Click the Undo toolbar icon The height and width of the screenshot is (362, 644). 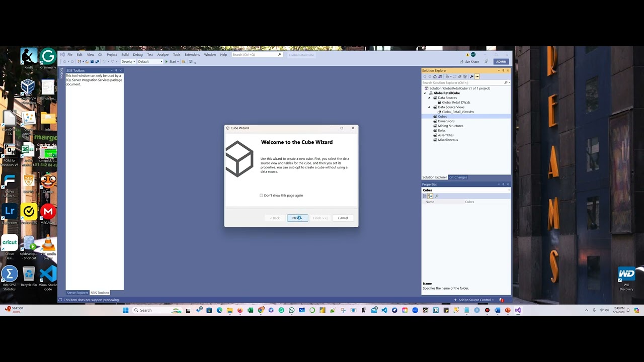tap(105, 61)
